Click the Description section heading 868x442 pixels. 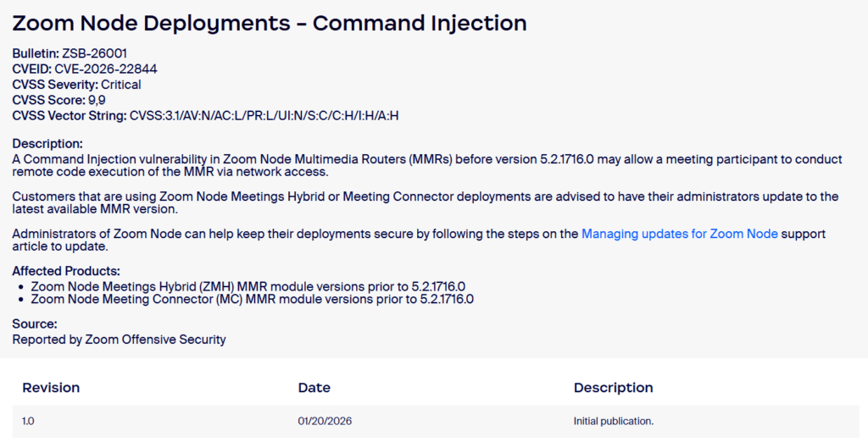(x=47, y=144)
